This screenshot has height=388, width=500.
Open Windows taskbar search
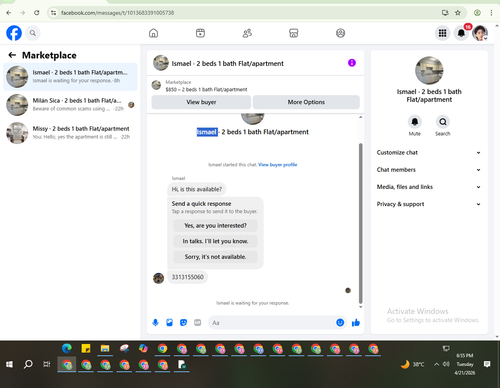coord(28,364)
